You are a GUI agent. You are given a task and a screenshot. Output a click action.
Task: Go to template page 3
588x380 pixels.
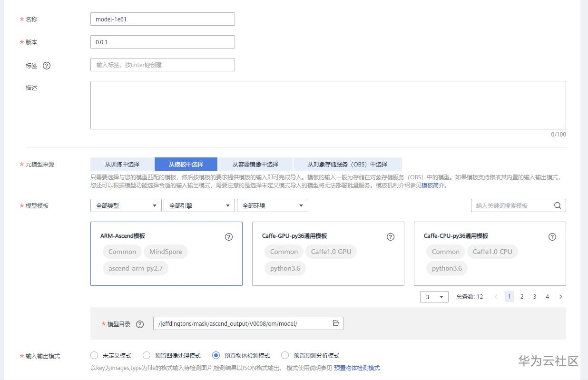(535, 296)
